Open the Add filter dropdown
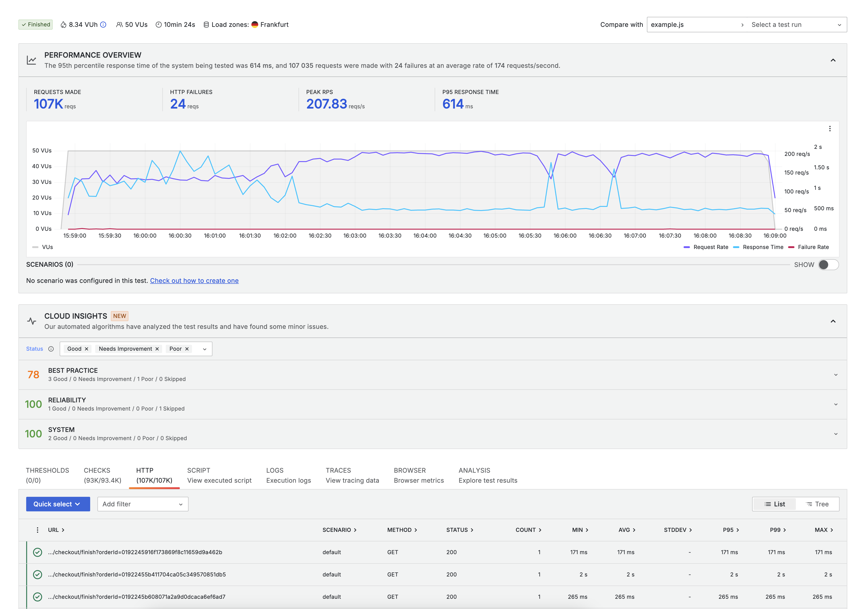This screenshot has height=609, width=868. coord(143,504)
